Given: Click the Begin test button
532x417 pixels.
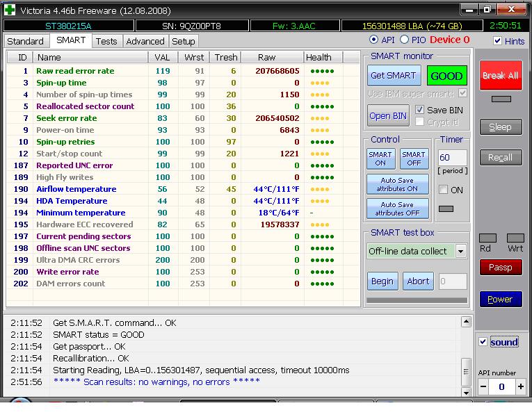Looking at the screenshot, I should (x=382, y=281).
